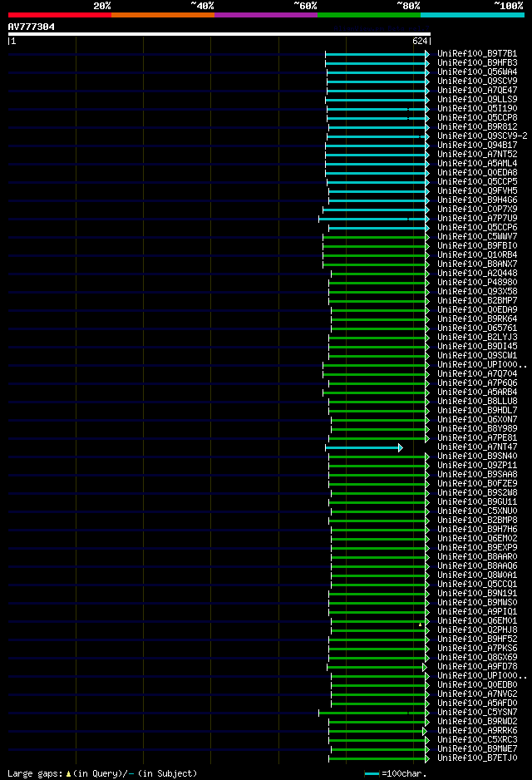Select hit UniRef100_A7NVG2
The height and width of the screenshot is (780, 532).
[x=477, y=694]
